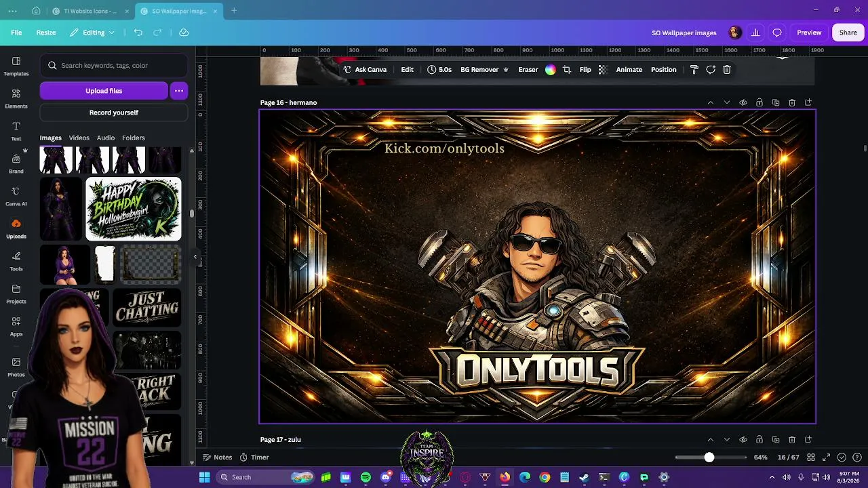Collapse the side panel with the arrow handle
Image resolution: width=868 pixels, height=488 pixels.
pos(195,256)
